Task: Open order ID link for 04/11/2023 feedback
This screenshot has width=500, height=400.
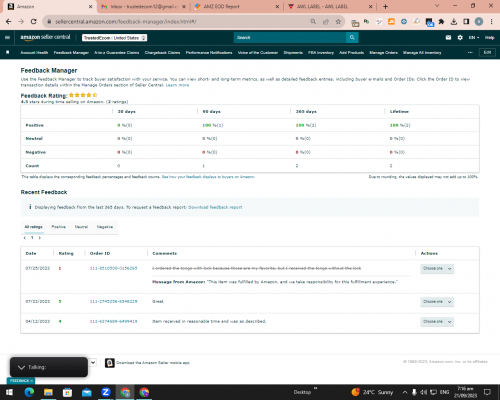Action: pos(113,322)
